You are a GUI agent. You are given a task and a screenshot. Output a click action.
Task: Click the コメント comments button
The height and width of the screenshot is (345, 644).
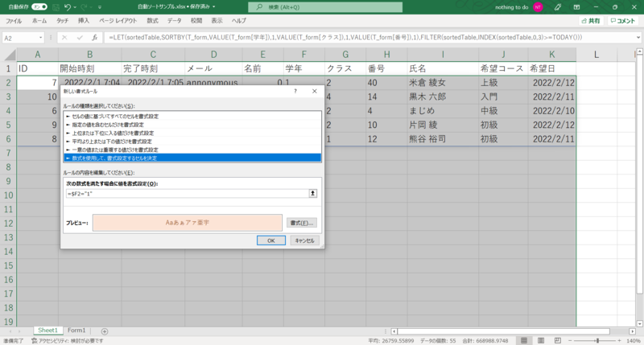[622, 21]
